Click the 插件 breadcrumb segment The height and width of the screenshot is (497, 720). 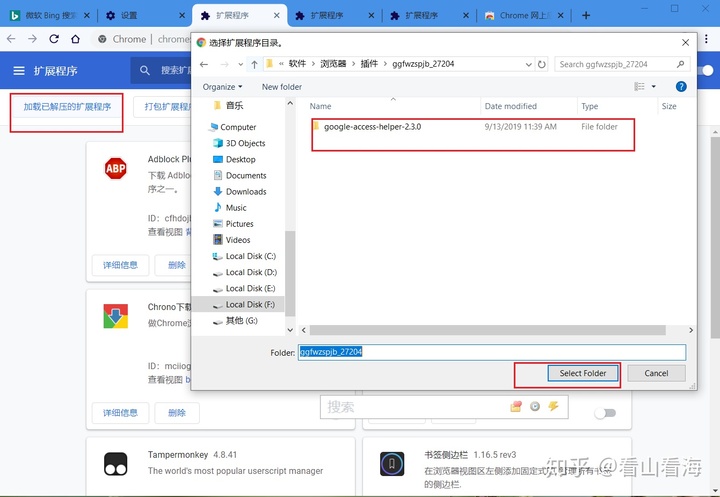(x=369, y=64)
